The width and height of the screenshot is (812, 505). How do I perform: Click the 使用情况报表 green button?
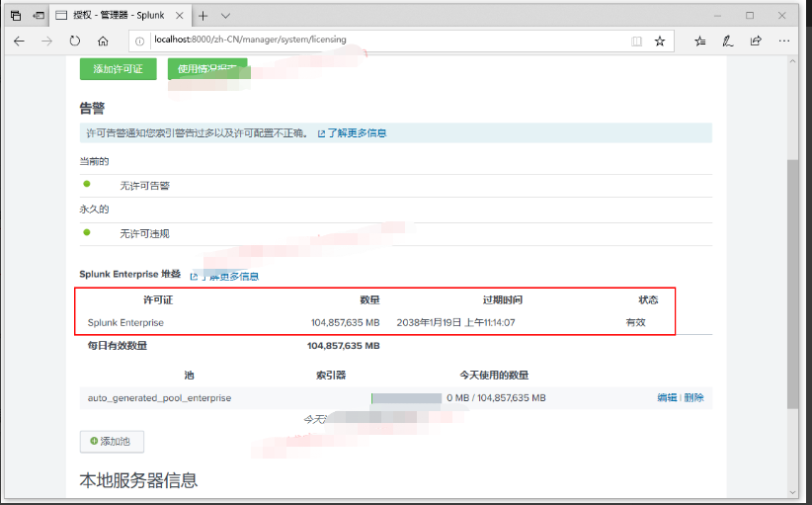[208, 69]
